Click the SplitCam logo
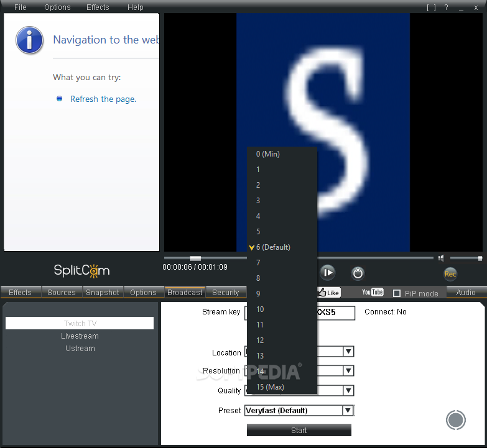The width and height of the screenshot is (487, 448). [x=81, y=270]
